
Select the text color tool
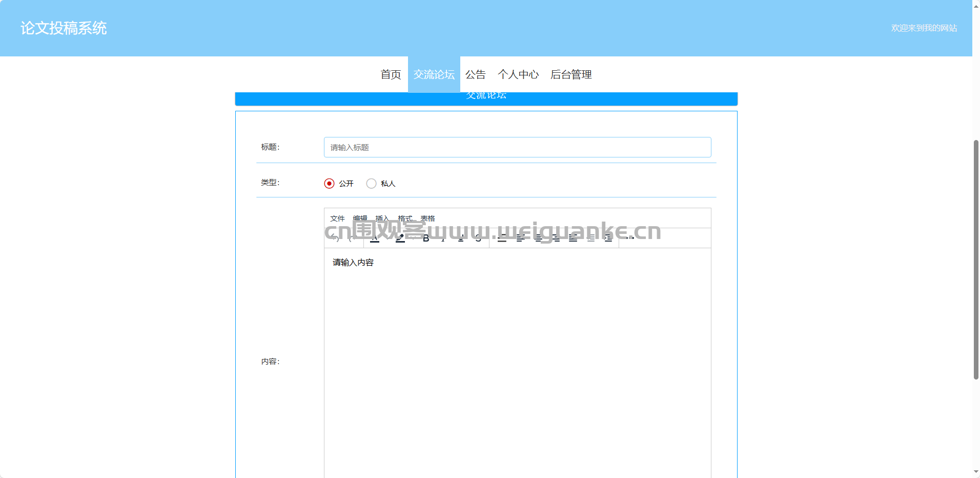[375, 237]
